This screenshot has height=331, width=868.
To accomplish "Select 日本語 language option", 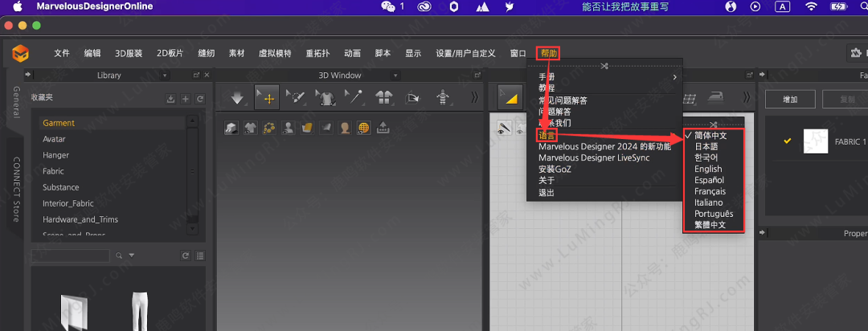I will 706,146.
